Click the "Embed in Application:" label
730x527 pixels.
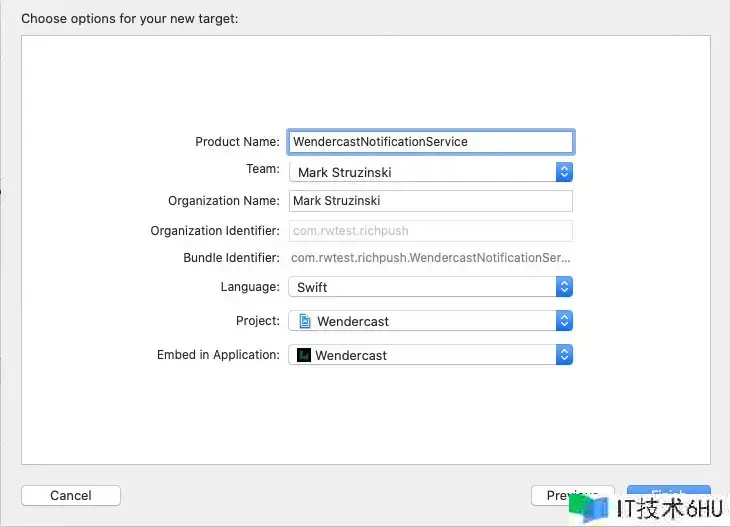(x=218, y=355)
